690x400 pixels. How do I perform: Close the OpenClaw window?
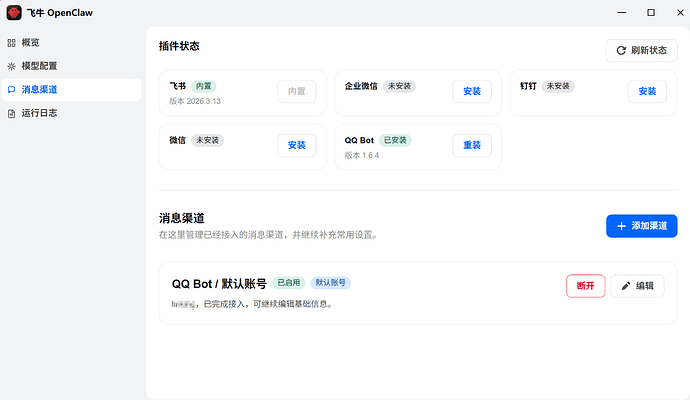tap(680, 13)
